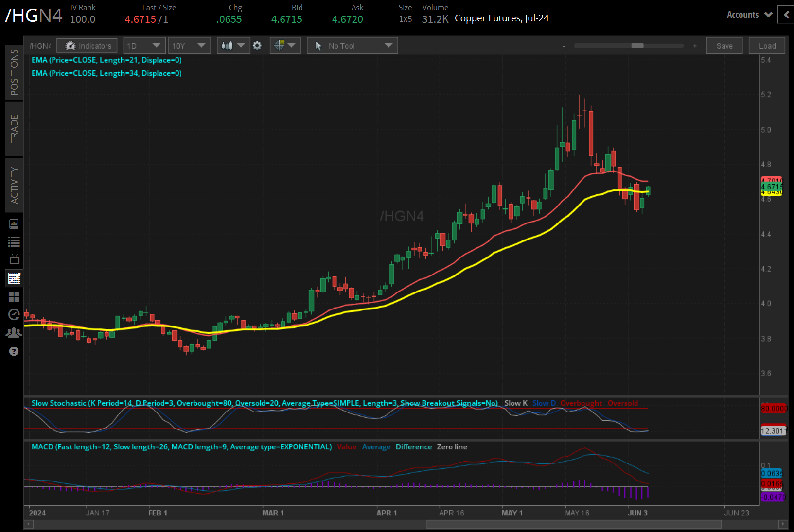Click the Indicators button

(x=87, y=46)
